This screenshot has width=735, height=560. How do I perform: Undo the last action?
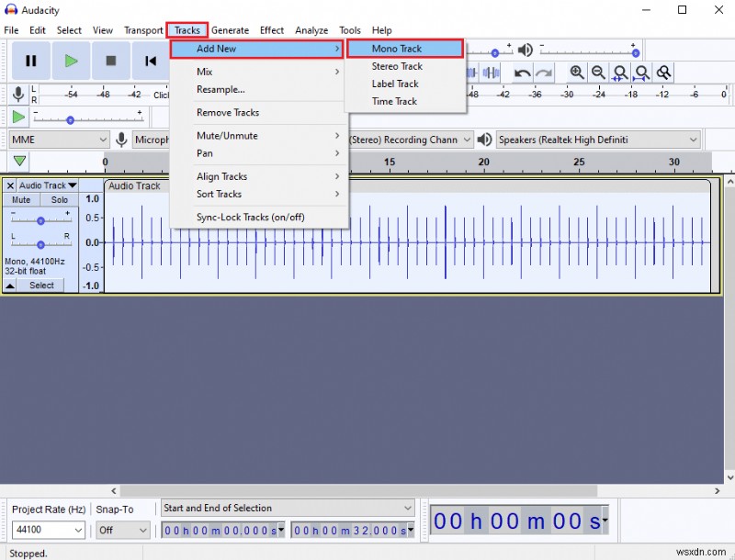tap(522, 73)
